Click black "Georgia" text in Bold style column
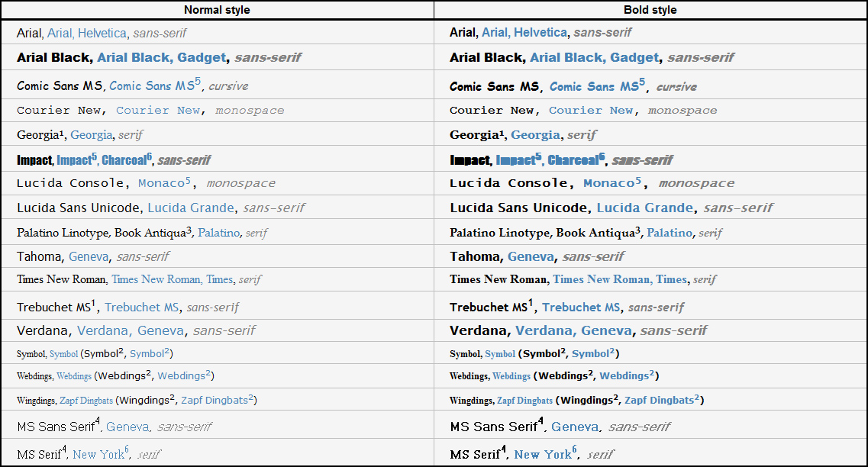 tap(474, 135)
